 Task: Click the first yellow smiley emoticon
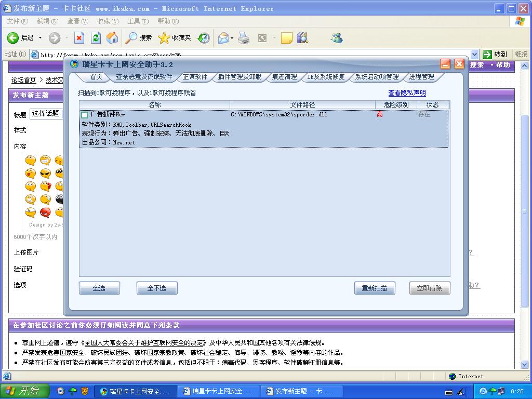coord(31,160)
